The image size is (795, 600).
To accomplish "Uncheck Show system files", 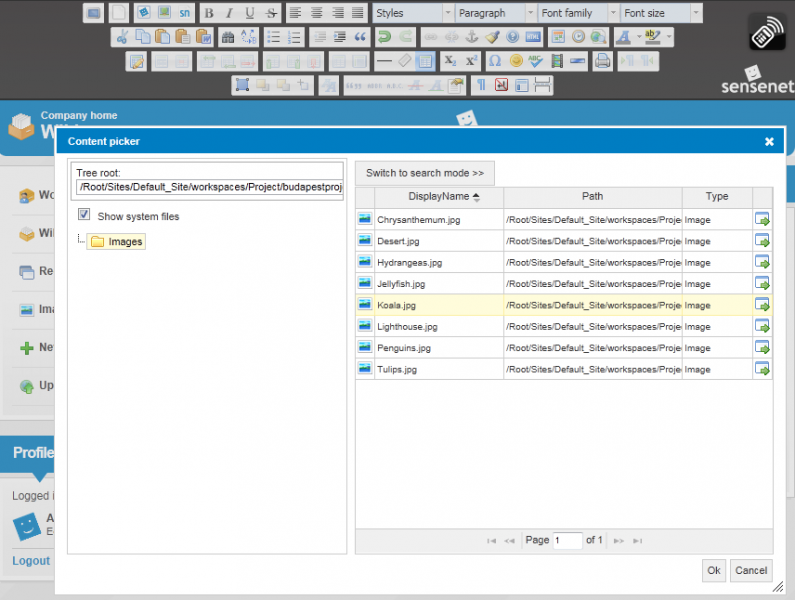I will (x=84, y=215).
